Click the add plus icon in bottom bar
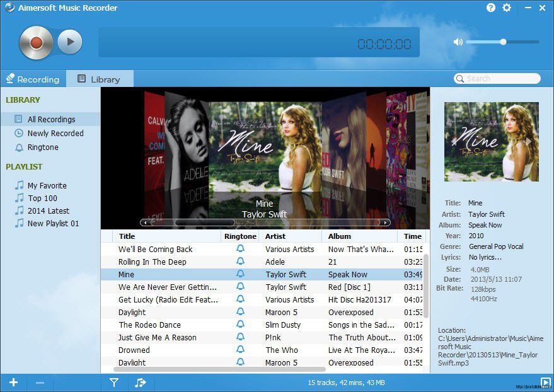This screenshot has height=392, width=554. click(x=13, y=383)
